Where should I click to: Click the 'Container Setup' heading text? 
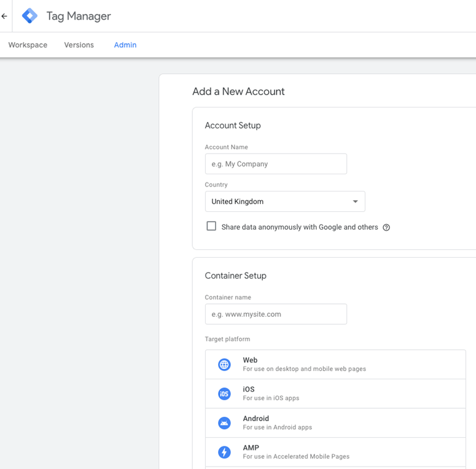236,276
